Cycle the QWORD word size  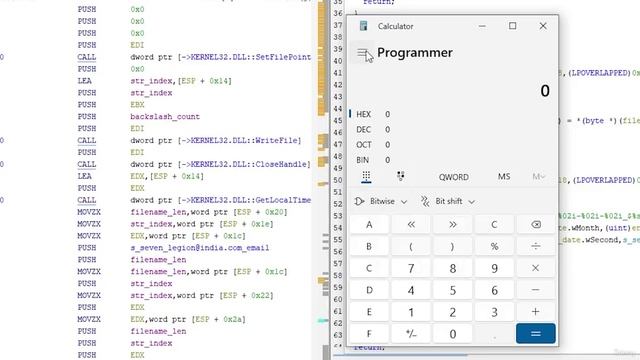click(x=453, y=177)
